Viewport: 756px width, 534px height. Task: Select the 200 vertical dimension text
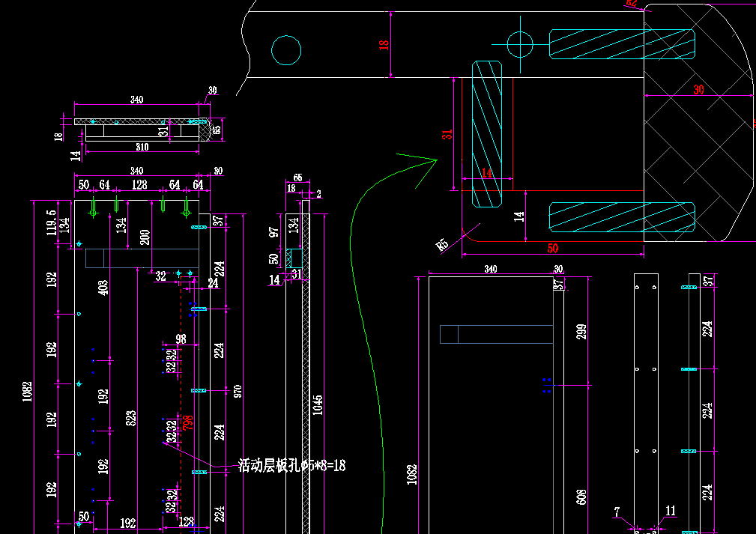click(x=145, y=237)
